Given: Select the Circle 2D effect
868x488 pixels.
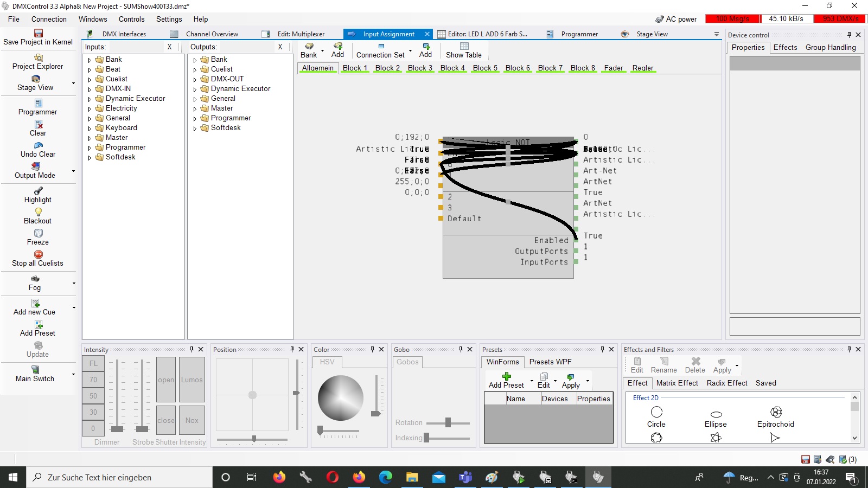Looking at the screenshot, I should click(656, 412).
